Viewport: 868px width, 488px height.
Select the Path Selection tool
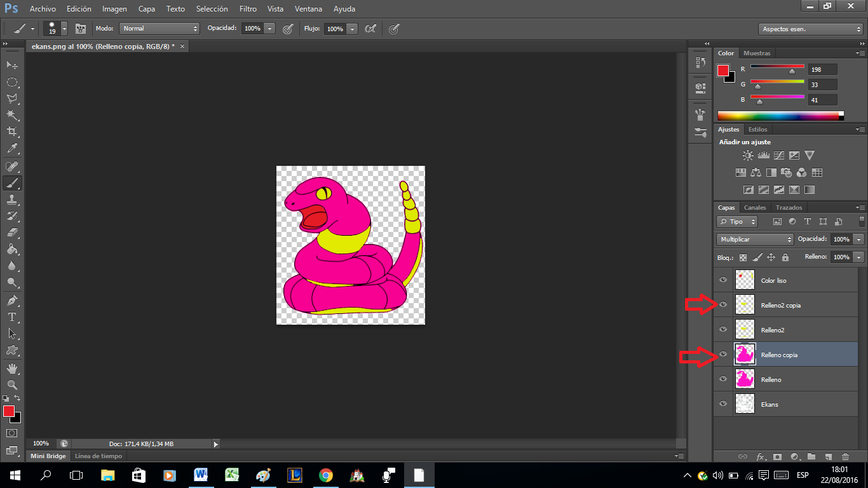[12, 333]
